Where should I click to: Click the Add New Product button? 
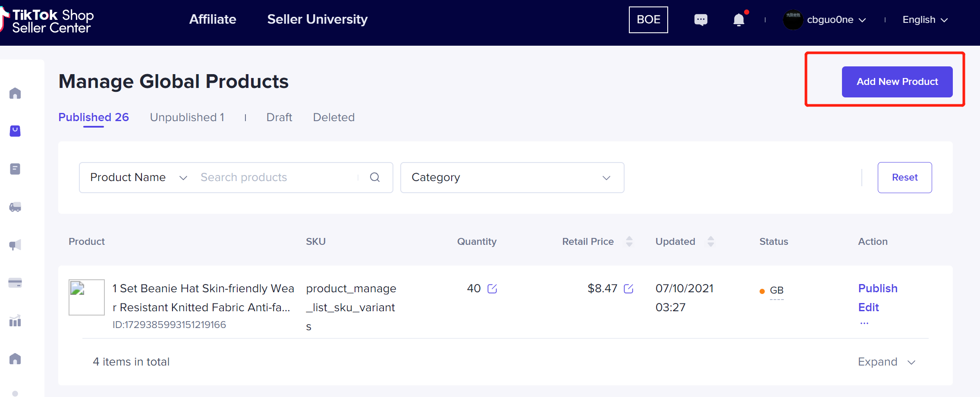897,82
